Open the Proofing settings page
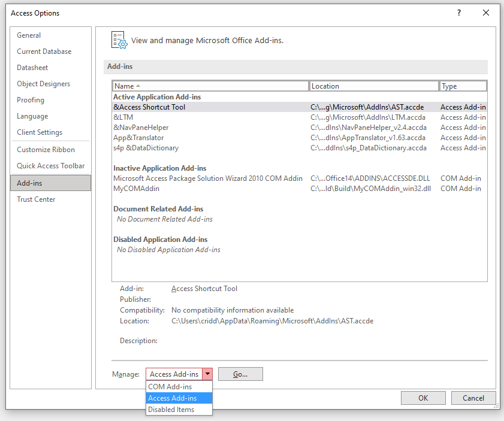The height and width of the screenshot is (421, 504). pyautogui.click(x=31, y=99)
